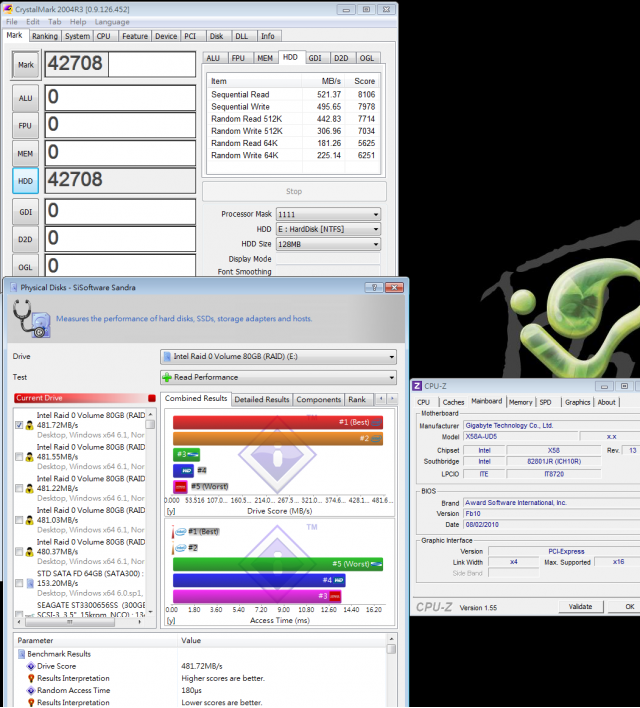The width and height of the screenshot is (640, 708).
Task: Click the orange #2 Drive Score bar
Action: click(x=278, y=438)
